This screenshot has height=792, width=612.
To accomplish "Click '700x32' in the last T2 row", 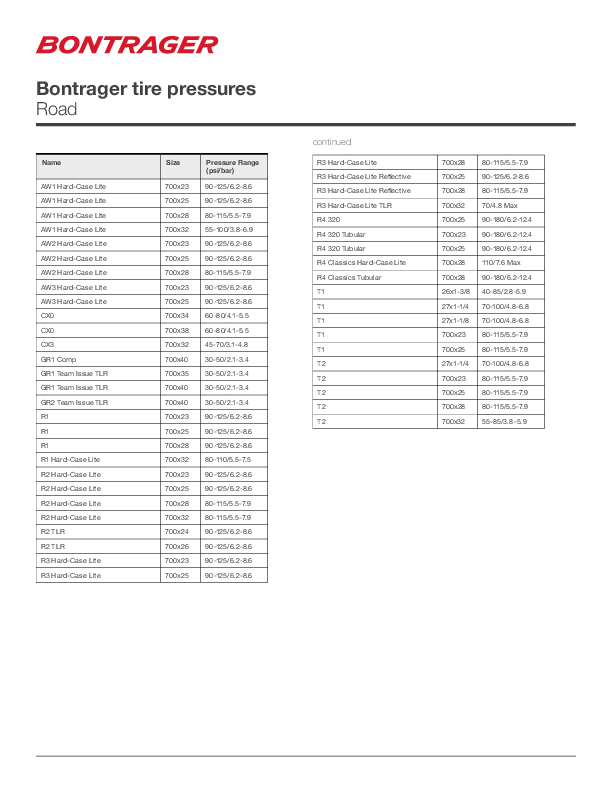I will [x=453, y=421].
